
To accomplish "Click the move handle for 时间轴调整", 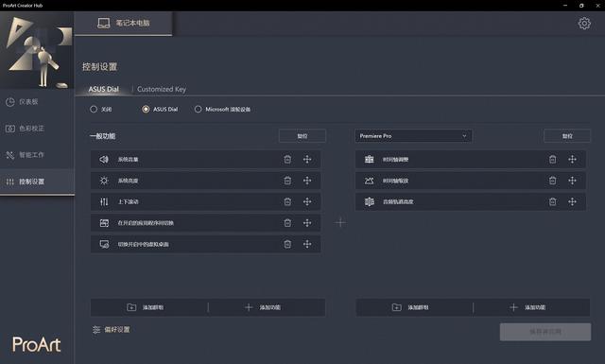I will [572, 159].
